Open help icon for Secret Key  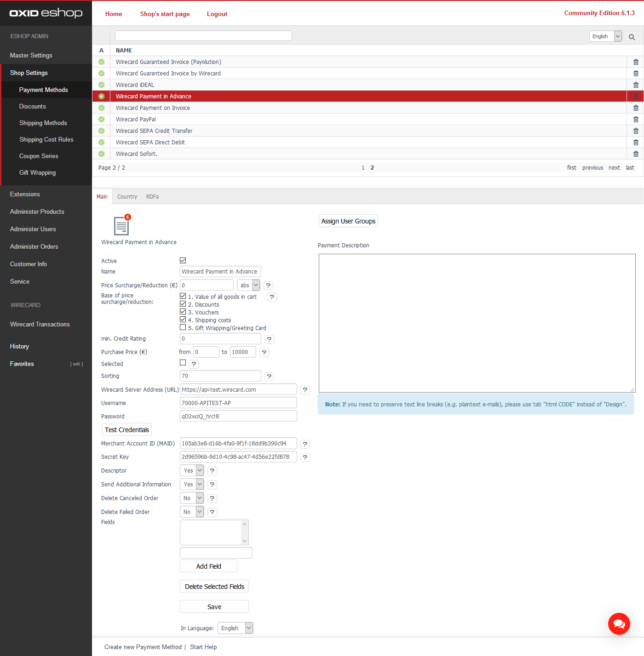[305, 457]
